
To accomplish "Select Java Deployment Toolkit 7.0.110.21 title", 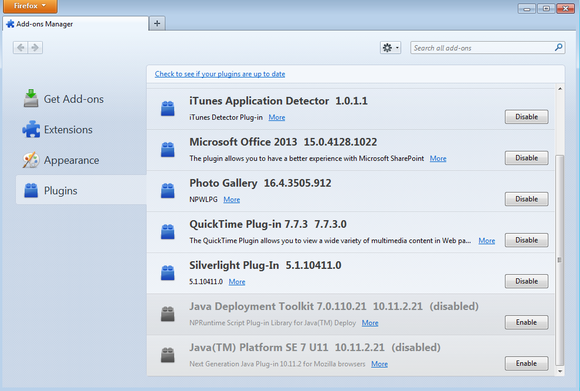I will click(x=278, y=306).
